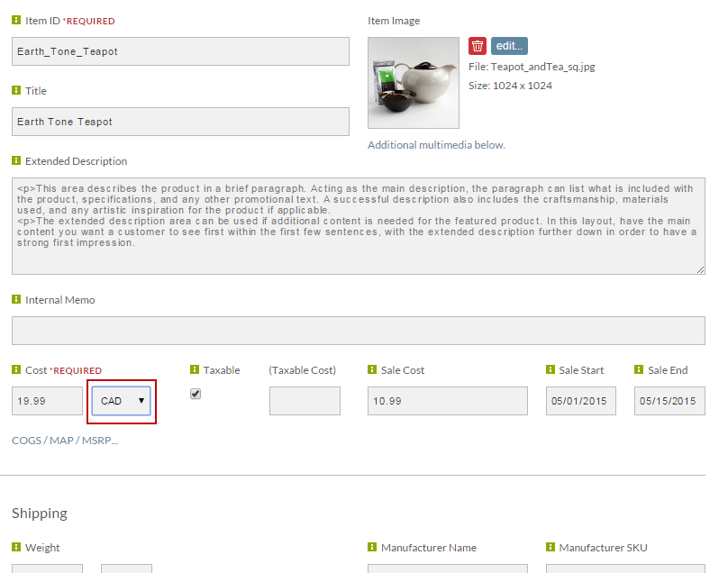Viewport: 728px width, 573px height.
Task: Click info icon beside Taxable label
Action: pyautogui.click(x=195, y=369)
